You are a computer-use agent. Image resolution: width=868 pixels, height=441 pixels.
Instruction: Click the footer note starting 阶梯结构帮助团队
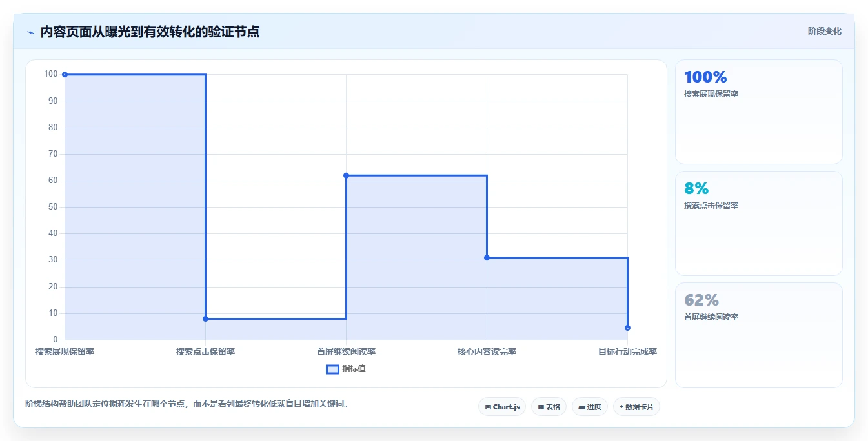[x=187, y=404]
